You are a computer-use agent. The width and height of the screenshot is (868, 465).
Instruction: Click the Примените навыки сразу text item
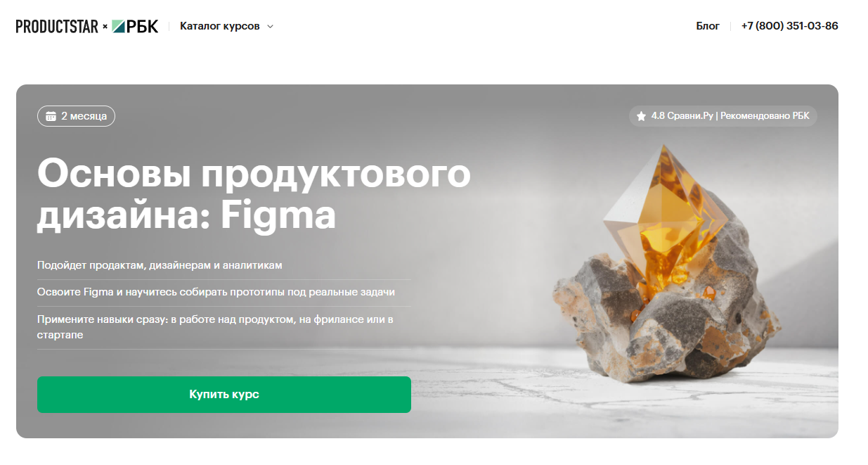coord(216,327)
